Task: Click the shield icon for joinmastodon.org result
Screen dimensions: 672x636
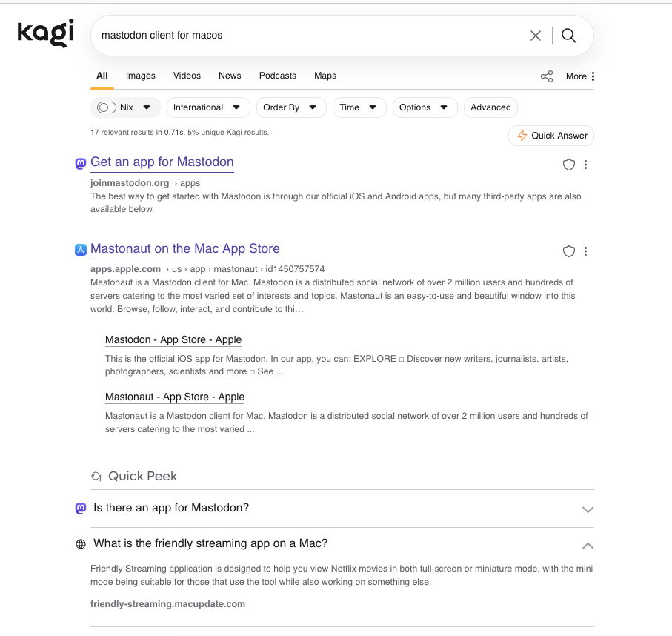Action: (569, 165)
